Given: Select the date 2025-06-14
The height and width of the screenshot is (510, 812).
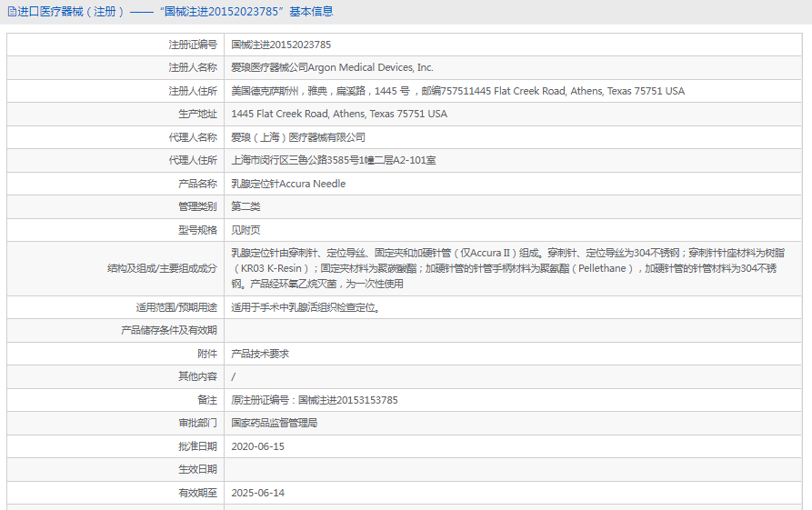Looking at the screenshot, I should pos(258,493).
